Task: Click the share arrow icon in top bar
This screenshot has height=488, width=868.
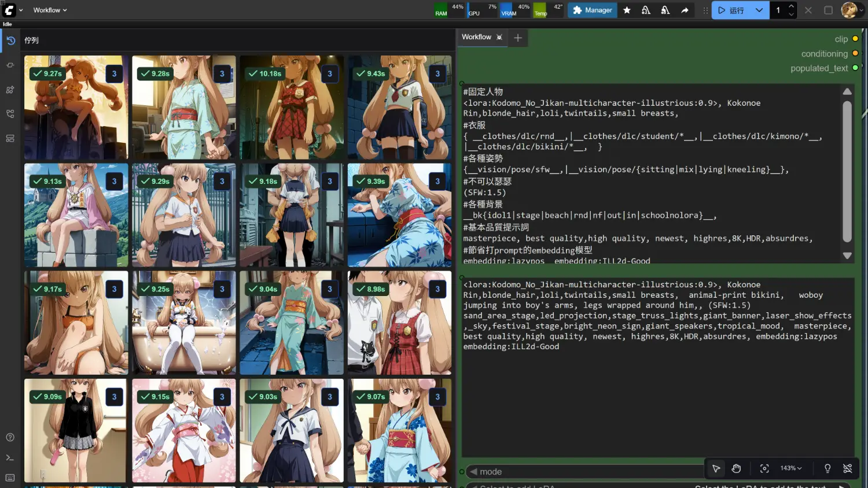Action: coord(685,10)
